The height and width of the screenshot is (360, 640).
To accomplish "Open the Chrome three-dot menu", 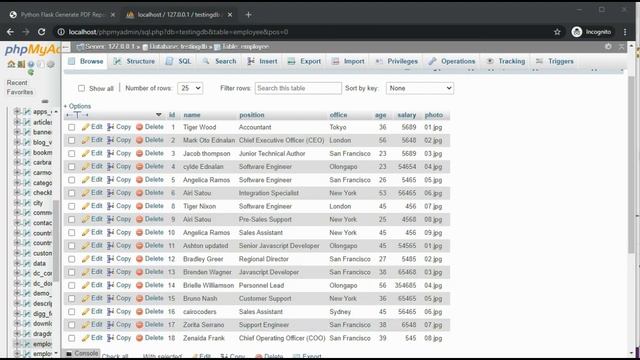I will coord(625,32).
